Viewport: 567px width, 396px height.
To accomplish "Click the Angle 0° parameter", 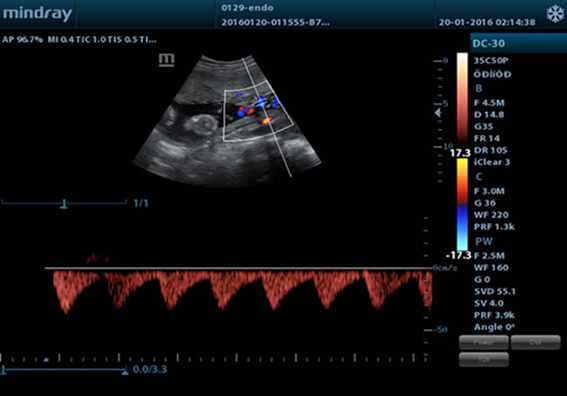I will (494, 327).
